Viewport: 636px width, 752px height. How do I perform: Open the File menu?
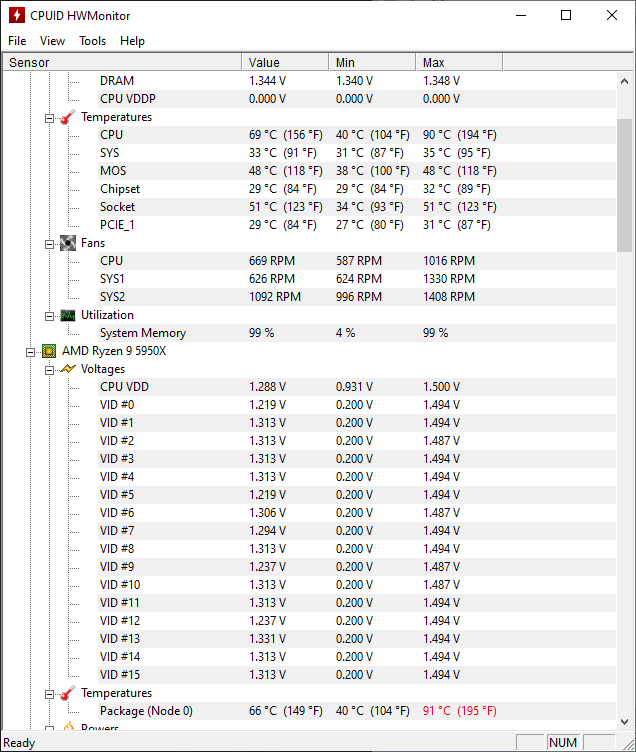17,41
